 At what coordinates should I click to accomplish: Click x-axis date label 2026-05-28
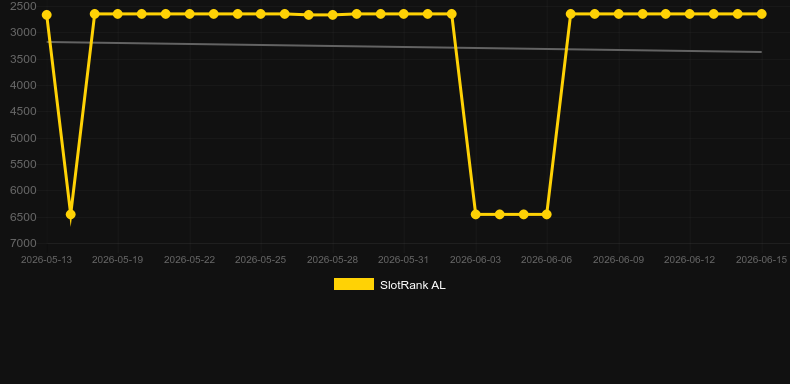333,260
